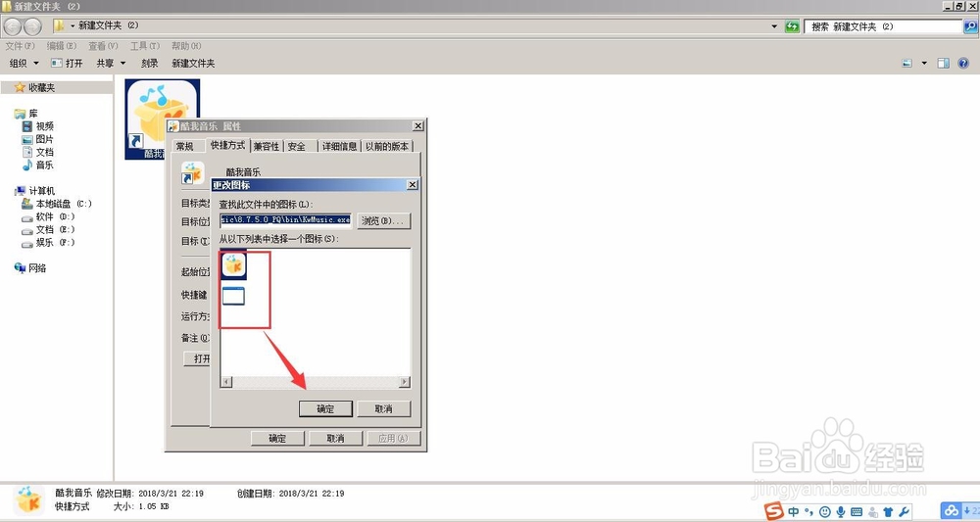Click the icon list scroll right arrow
980x522 pixels.
405,382
